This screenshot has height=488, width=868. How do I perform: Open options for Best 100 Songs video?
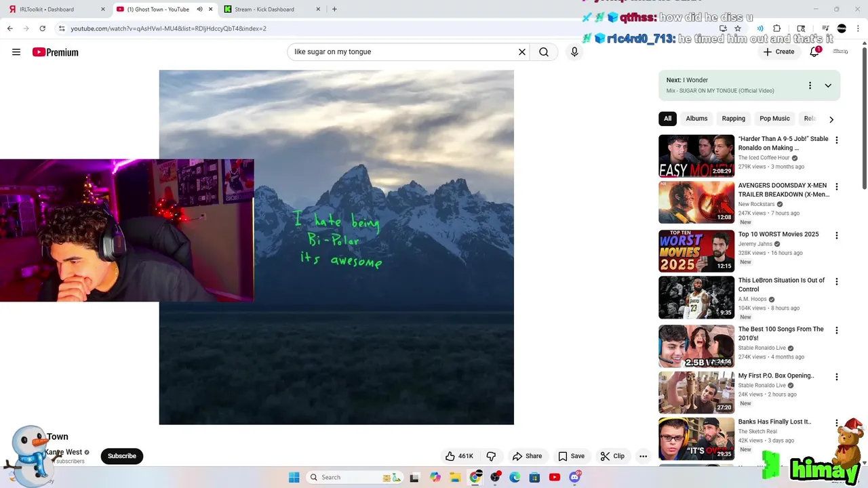pos(836,330)
